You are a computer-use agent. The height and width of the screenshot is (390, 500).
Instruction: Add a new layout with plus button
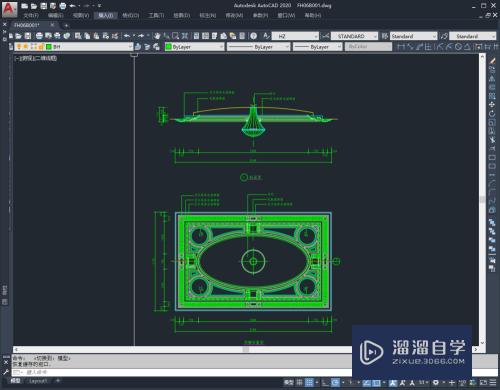[58, 381]
